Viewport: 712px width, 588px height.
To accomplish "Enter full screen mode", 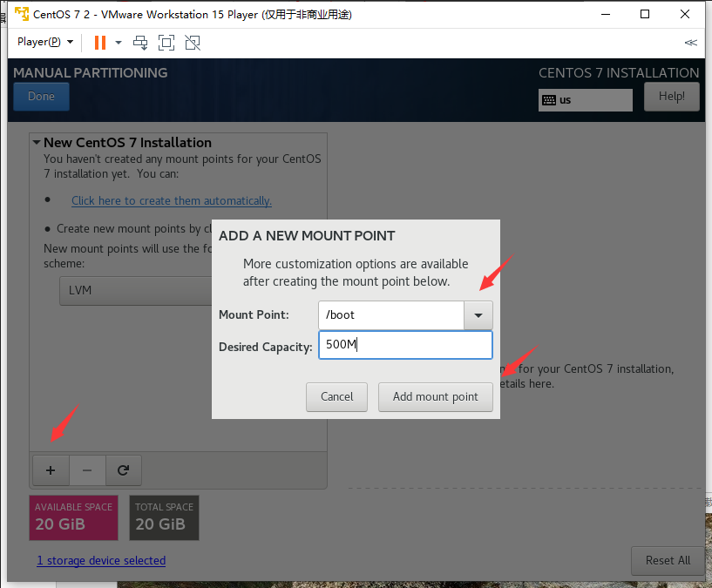I will coord(166,43).
